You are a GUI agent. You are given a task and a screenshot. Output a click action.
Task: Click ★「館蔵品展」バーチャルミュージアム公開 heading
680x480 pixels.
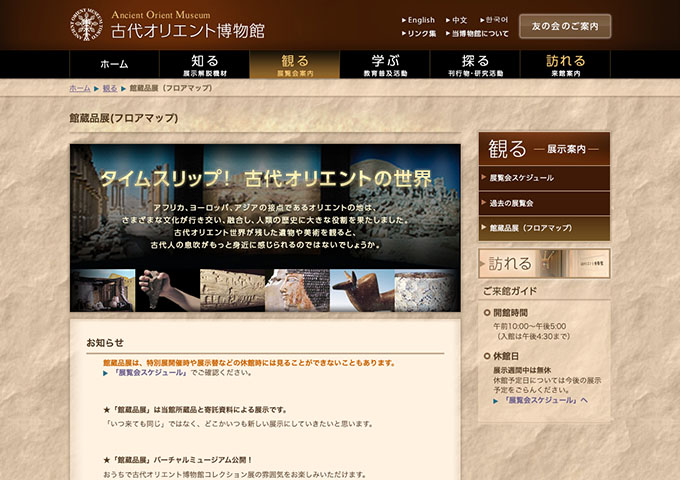[178, 460]
